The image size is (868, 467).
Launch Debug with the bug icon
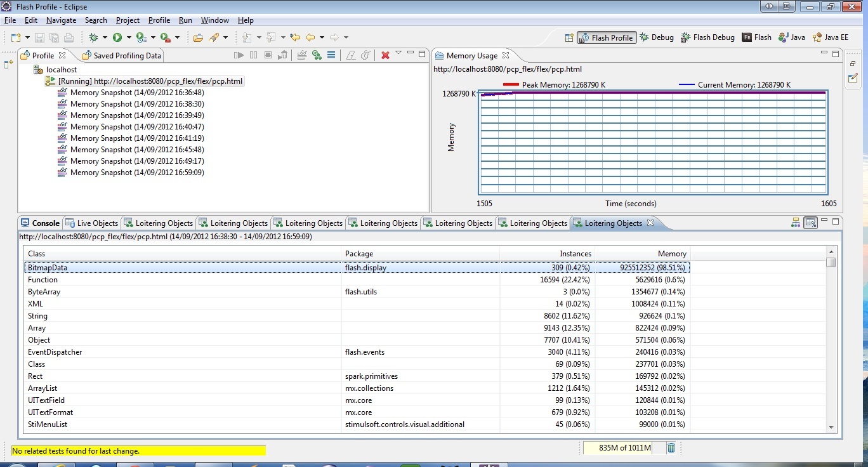tap(93, 37)
